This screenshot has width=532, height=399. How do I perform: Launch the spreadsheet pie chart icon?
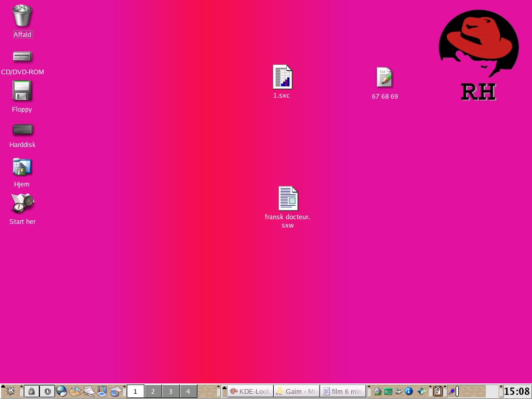click(116, 391)
